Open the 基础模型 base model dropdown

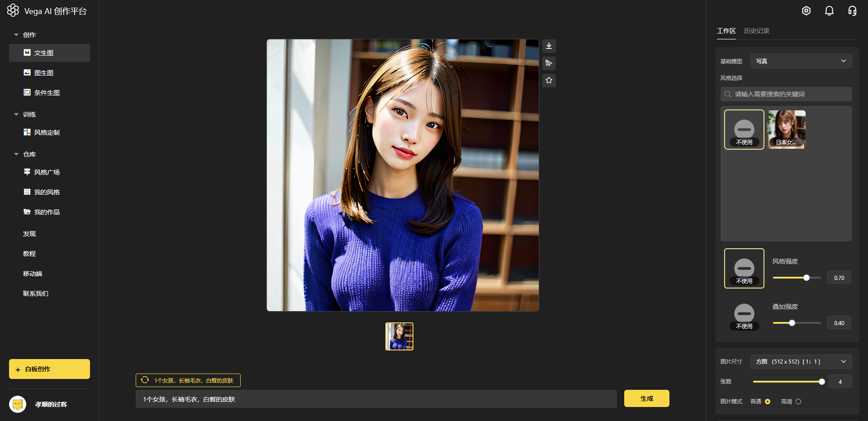pyautogui.click(x=801, y=61)
